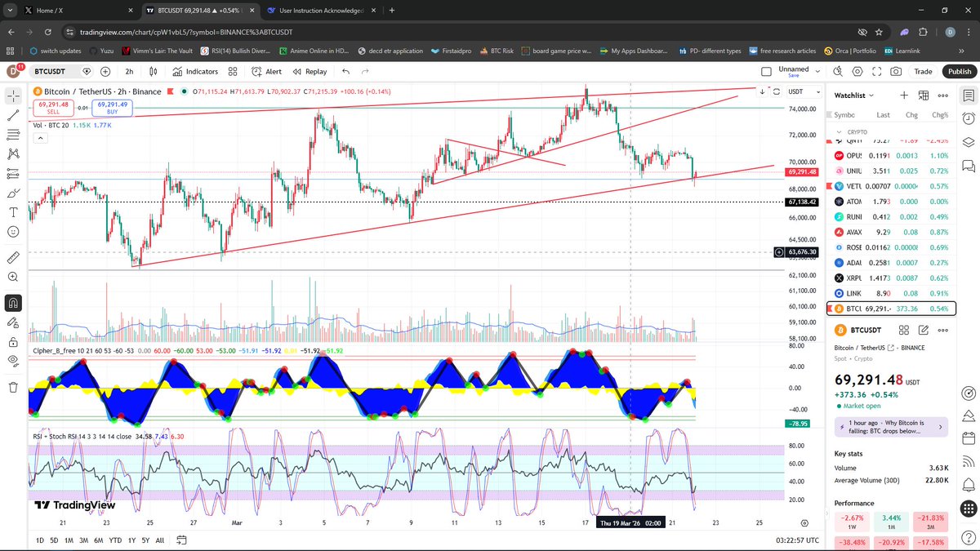Toggle lock all drawing tools
The height and width of the screenshot is (551, 980).
[x=13, y=342]
